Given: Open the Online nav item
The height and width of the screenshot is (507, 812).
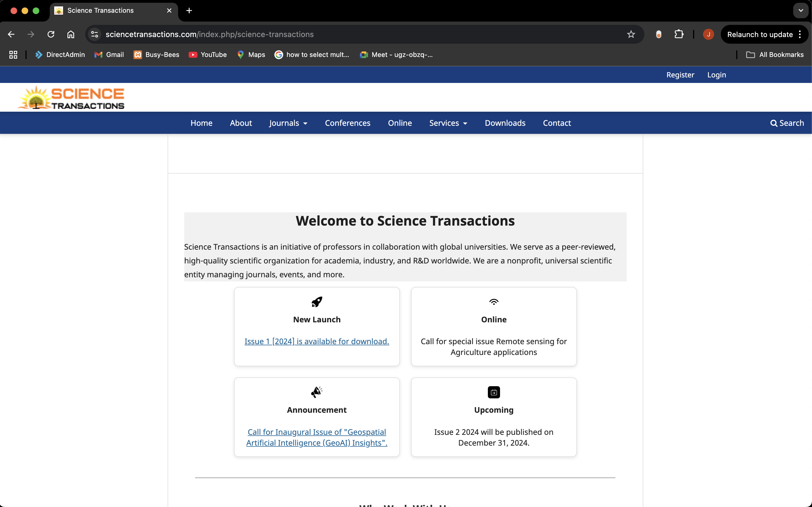Looking at the screenshot, I should [400, 123].
